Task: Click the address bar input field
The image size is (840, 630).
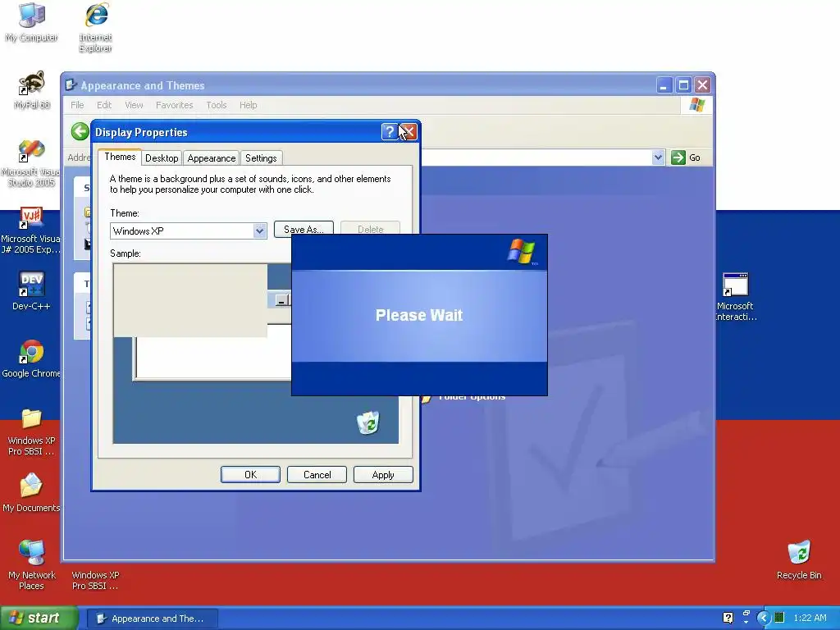Action: pos(536,157)
